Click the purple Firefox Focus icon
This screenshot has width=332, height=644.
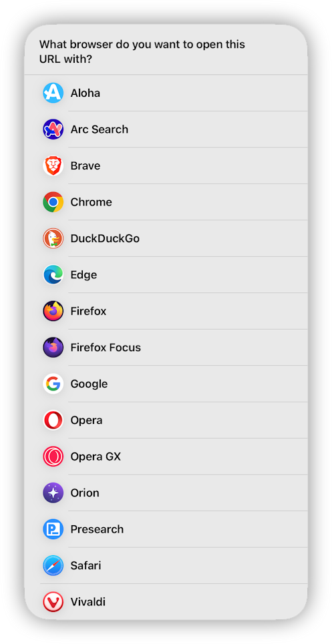point(53,348)
